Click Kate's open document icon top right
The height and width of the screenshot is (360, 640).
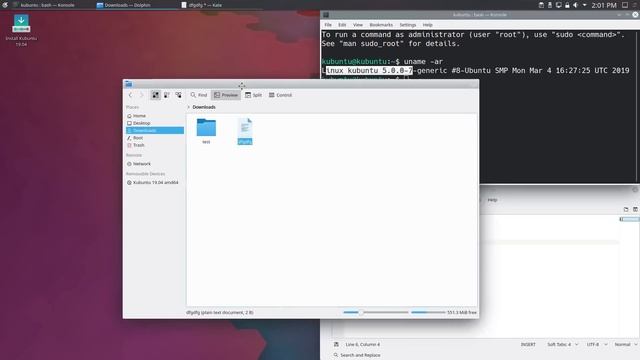[x=626, y=209]
